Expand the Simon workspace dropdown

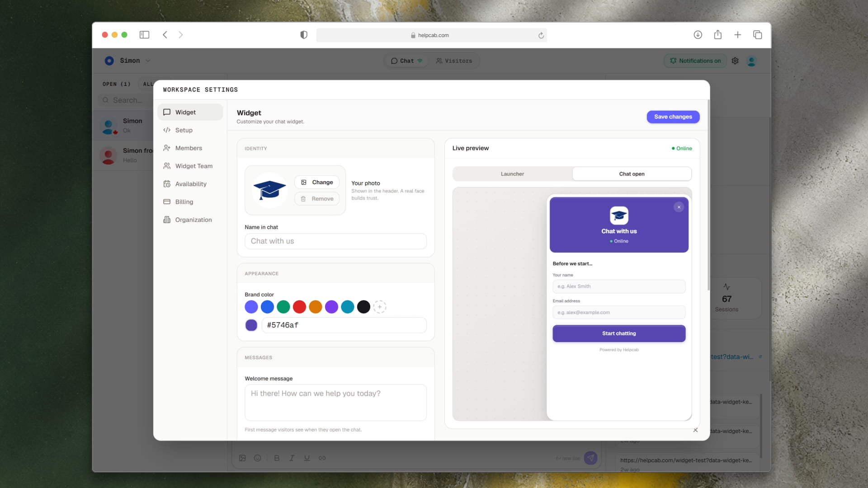pyautogui.click(x=127, y=61)
